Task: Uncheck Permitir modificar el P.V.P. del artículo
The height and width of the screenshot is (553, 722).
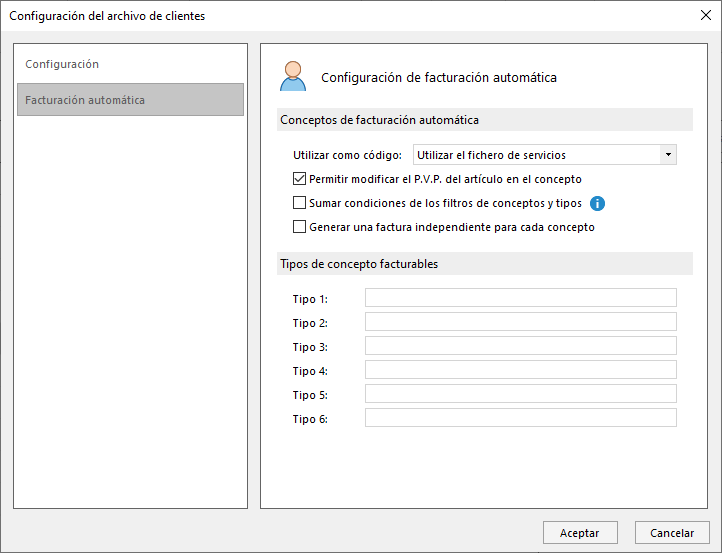Action: click(x=299, y=179)
